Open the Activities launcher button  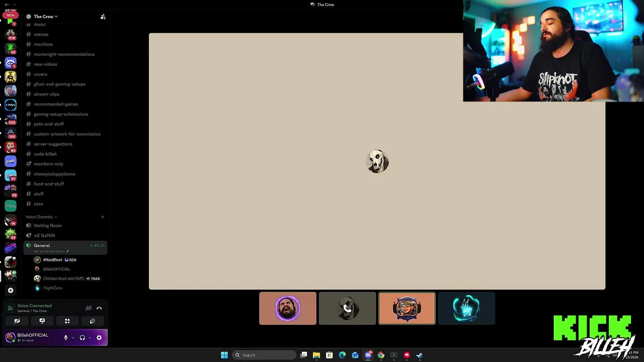pyautogui.click(x=67, y=321)
